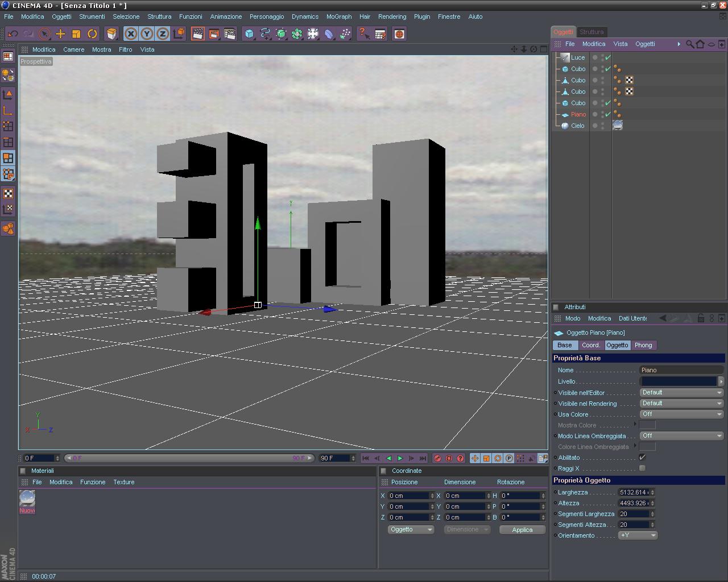Search objects with the magnifier icon
Image resolution: width=728 pixels, height=582 pixels.
pos(690,44)
